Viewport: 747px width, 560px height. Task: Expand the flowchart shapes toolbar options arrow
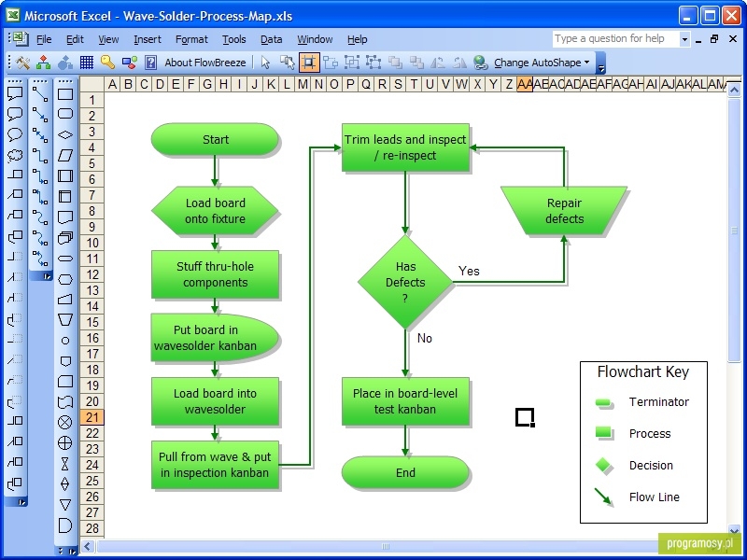point(72,552)
